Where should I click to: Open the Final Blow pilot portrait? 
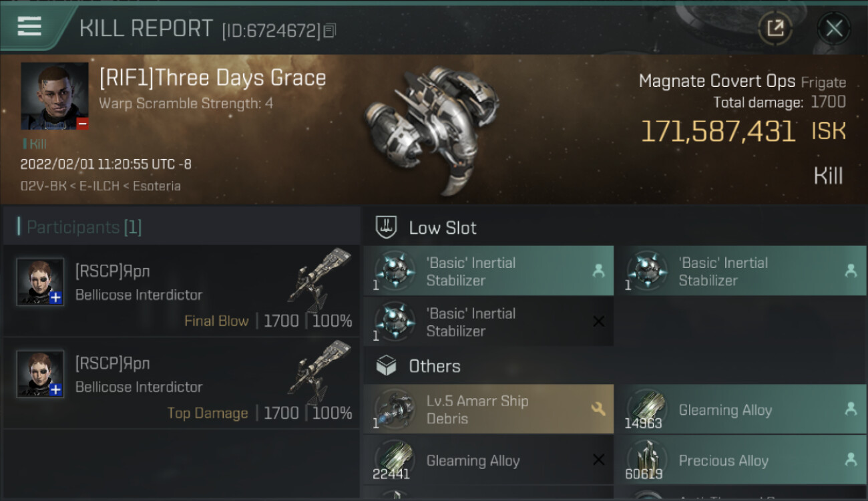(x=40, y=282)
